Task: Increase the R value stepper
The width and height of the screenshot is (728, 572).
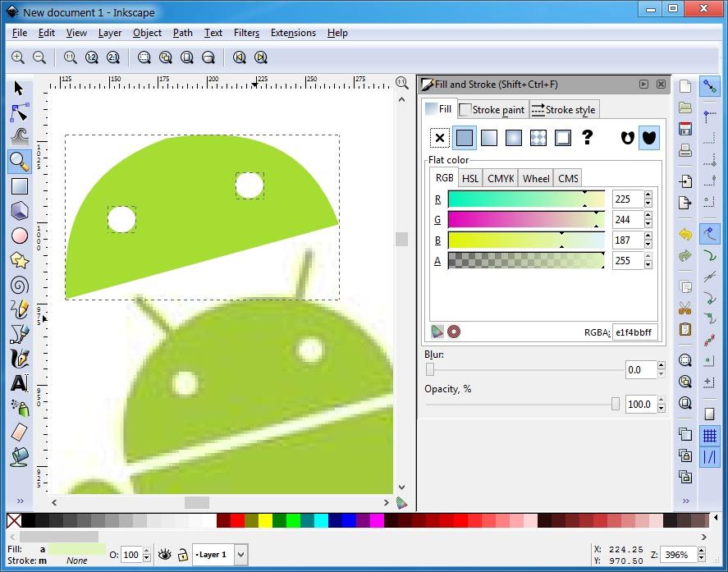Action: point(648,194)
